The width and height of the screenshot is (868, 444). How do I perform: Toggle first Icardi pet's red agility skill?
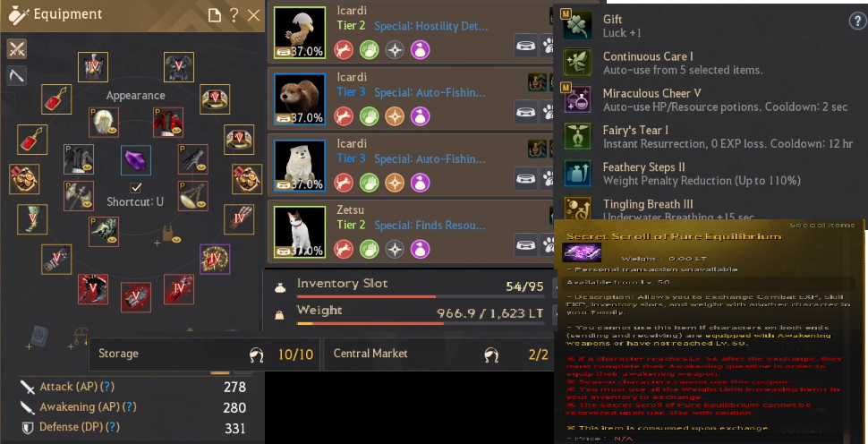pyautogui.click(x=344, y=50)
